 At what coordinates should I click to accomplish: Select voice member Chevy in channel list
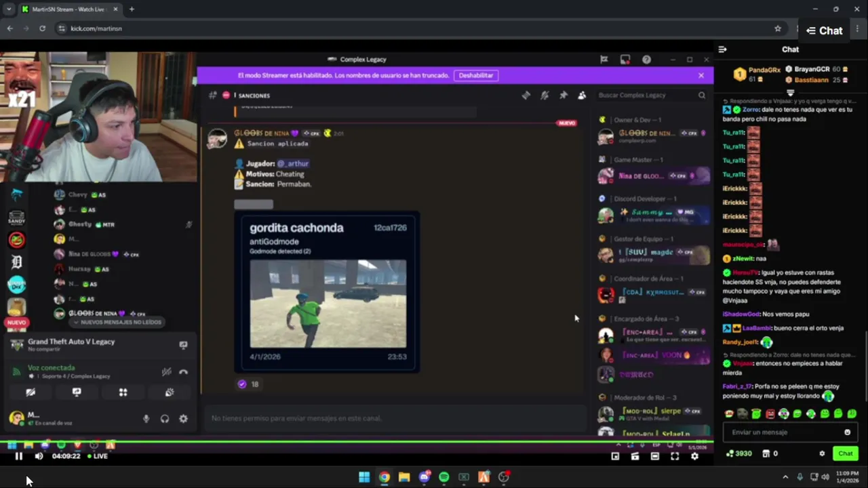tap(79, 195)
